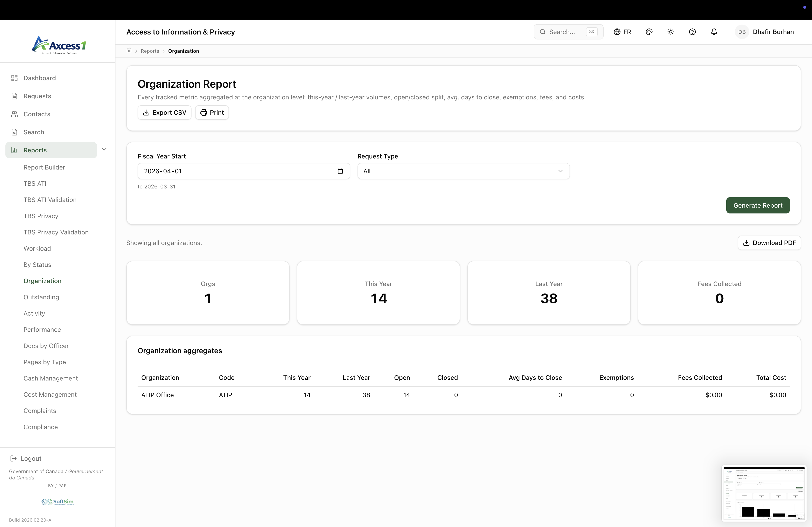
Task: Open notifications bell icon
Action: tap(714, 32)
